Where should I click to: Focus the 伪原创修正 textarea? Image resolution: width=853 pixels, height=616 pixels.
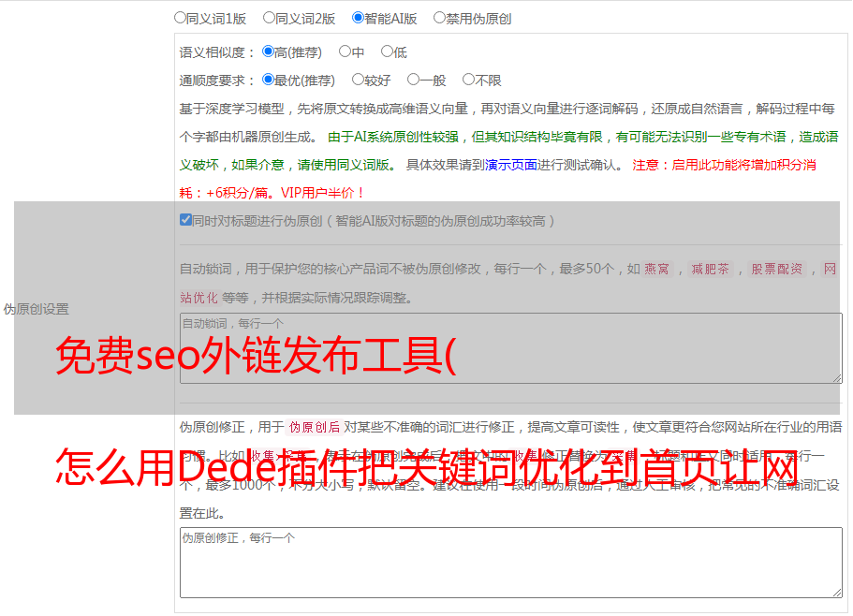tap(511, 563)
